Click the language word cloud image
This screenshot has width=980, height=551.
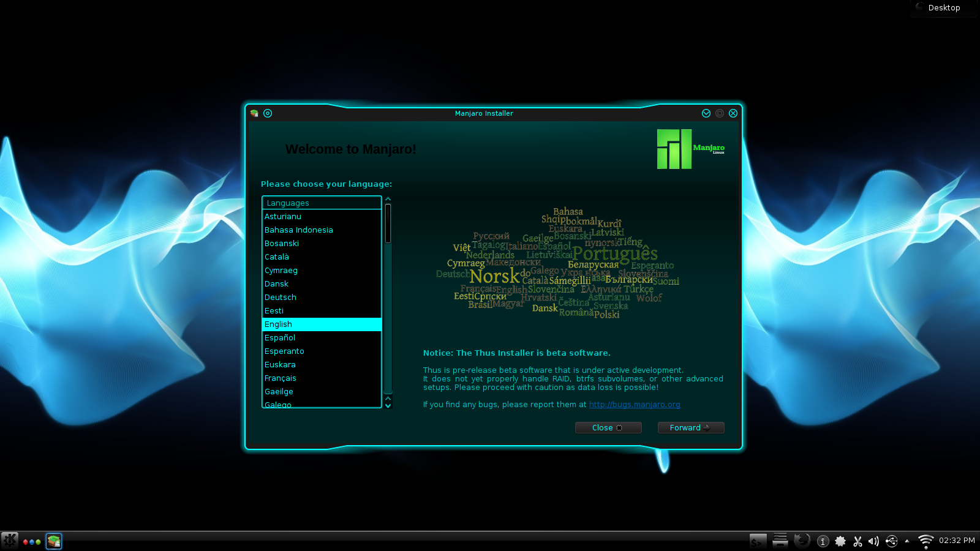point(558,264)
